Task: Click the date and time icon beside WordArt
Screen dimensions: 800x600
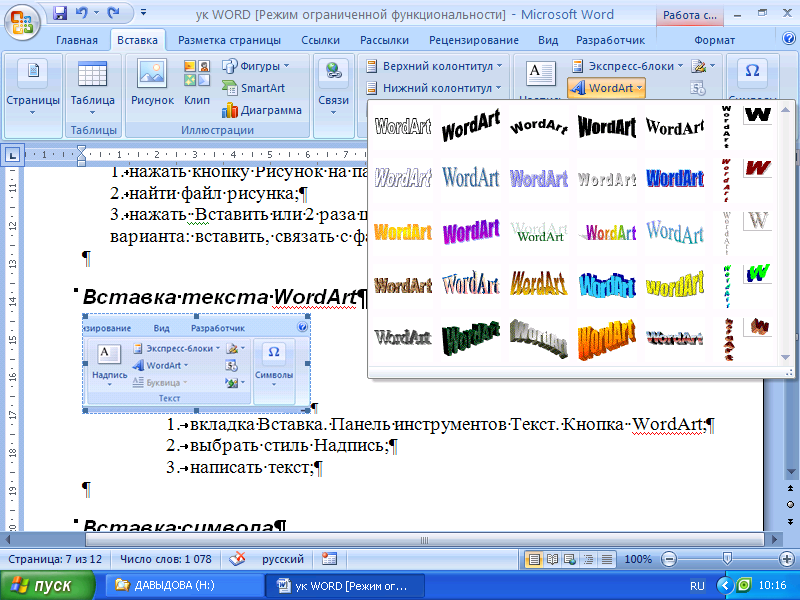Action: tap(697, 88)
